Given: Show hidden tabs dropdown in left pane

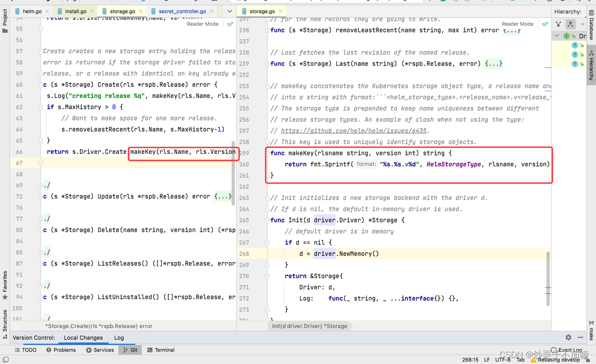Looking at the screenshot, I should [x=229, y=11].
